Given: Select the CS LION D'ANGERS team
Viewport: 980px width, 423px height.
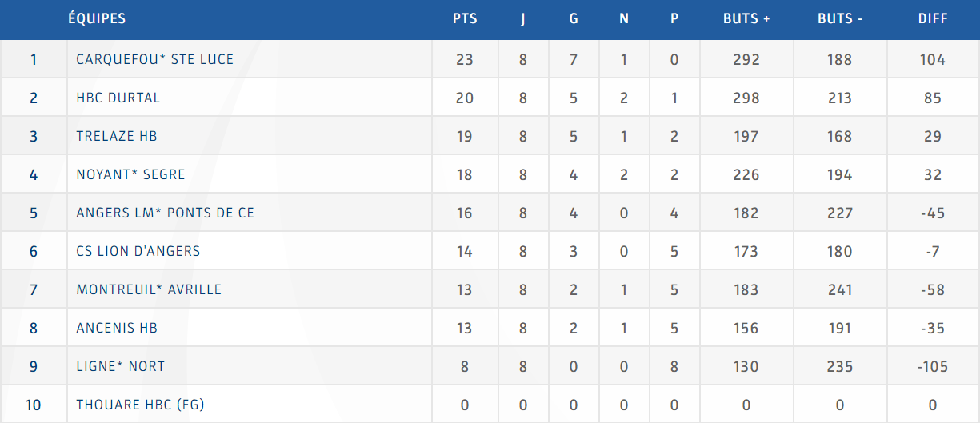Looking at the screenshot, I should pos(138,251).
